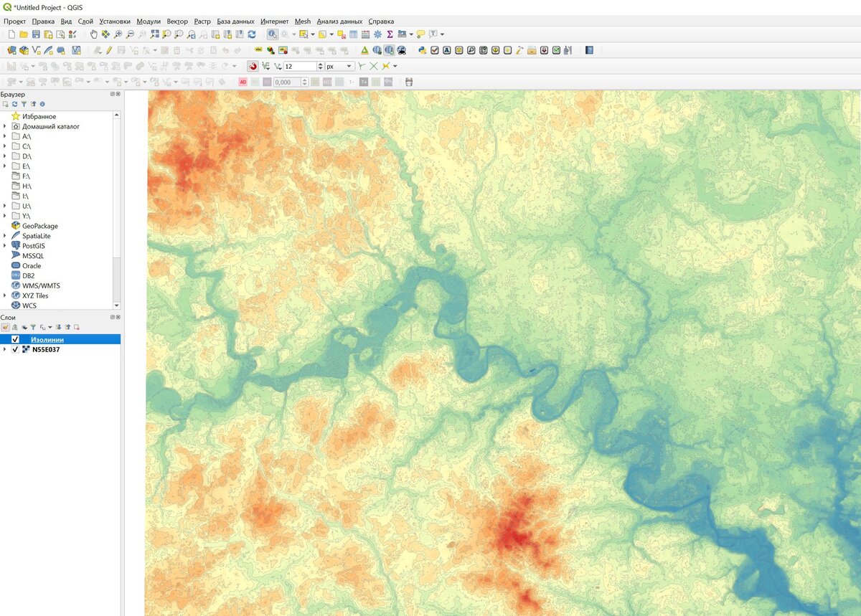Select the Изолинии layer name
The height and width of the screenshot is (616, 861).
pyautogui.click(x=47, y=339)
